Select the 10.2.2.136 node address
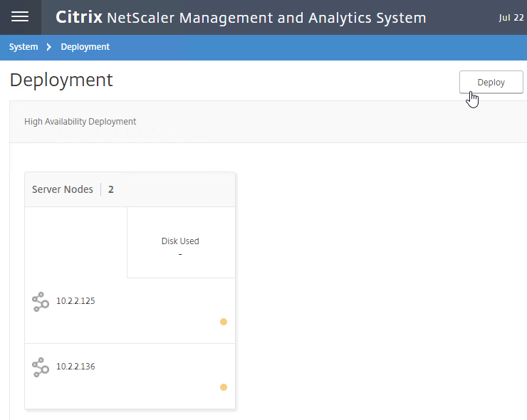527x420 pixels. coord(75,366)
